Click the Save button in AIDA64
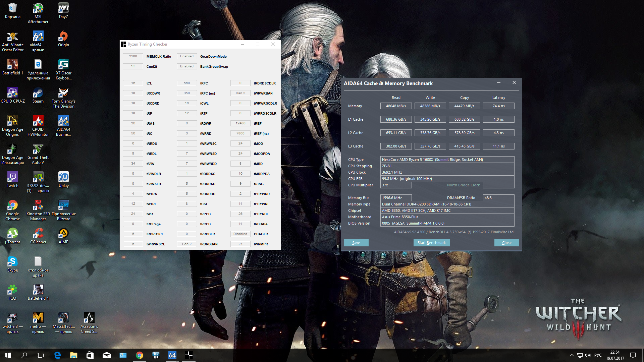 click(x=356, y=243)
